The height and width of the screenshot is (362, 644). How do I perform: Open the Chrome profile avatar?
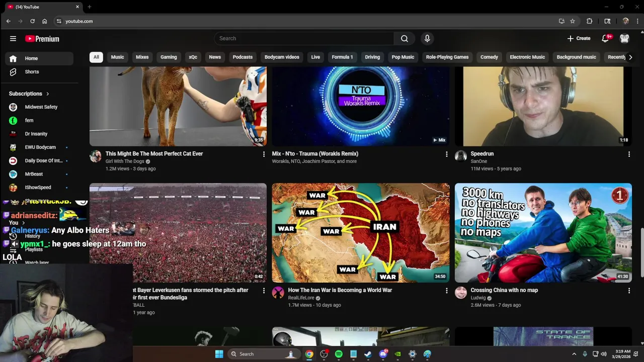[625, 21]
